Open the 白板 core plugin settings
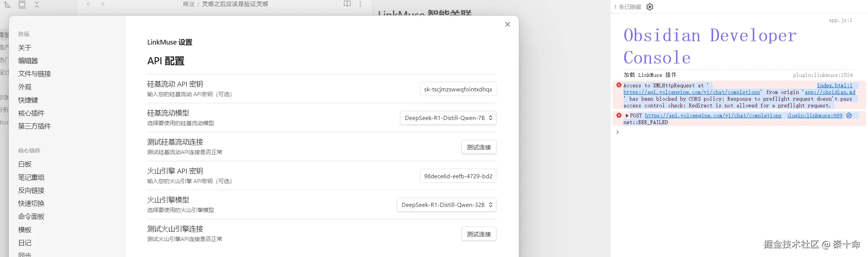 pyautogui.click(x=25, y=164)
